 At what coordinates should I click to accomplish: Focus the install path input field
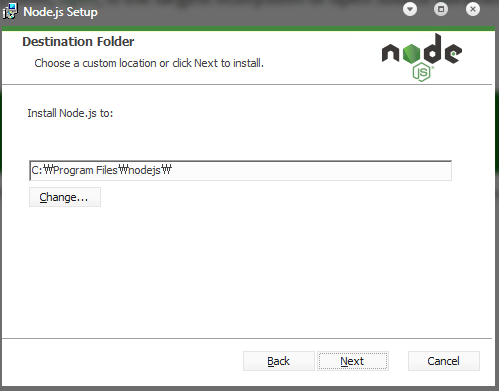pos(240,171)
